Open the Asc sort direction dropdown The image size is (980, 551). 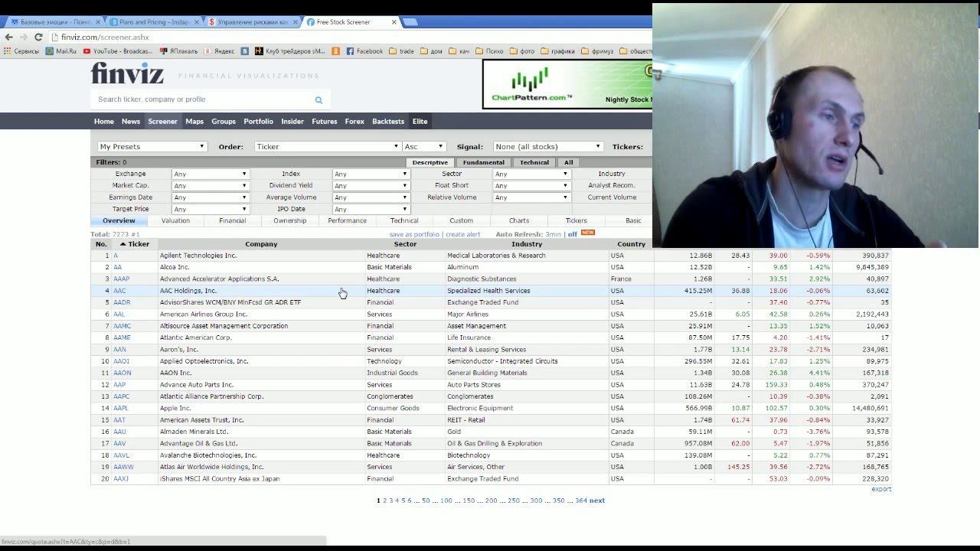[423, 146]
